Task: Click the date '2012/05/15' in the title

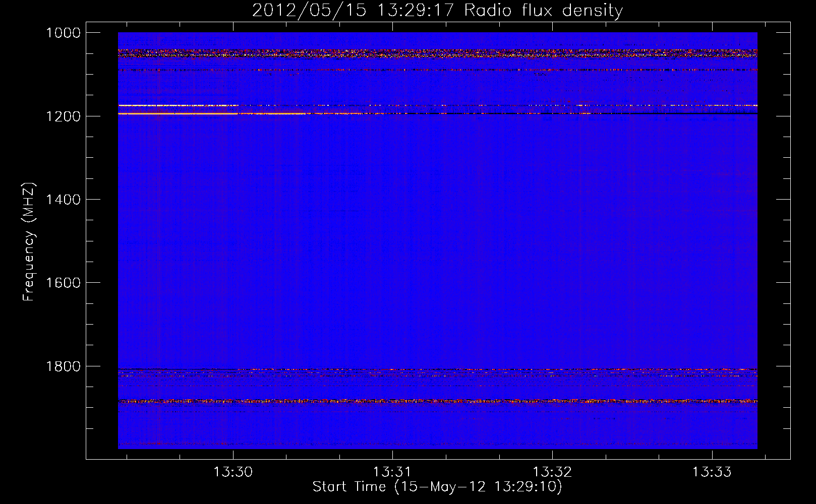Action: pyautogui.click(x=309, y=11)
